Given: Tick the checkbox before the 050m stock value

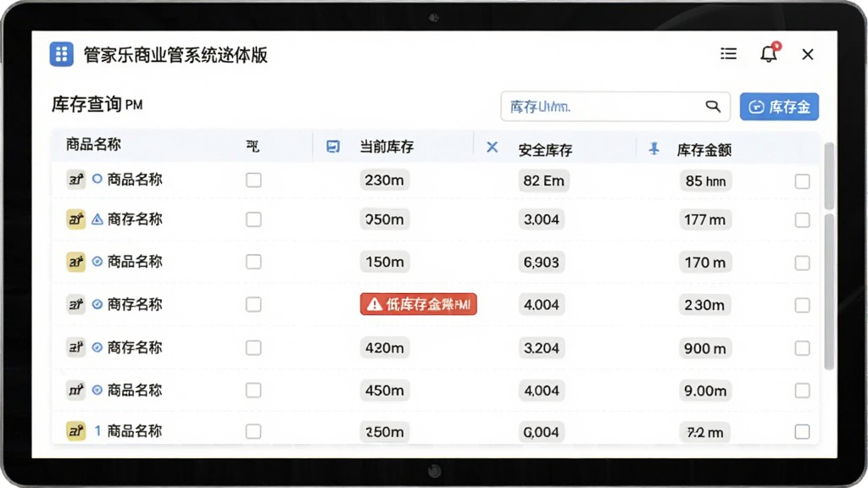Looking at the screenshot, I should click(x=253, y=219).
